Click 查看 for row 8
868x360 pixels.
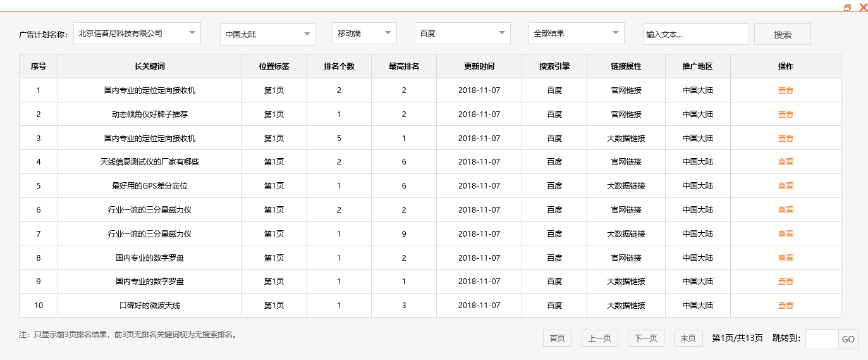(786, 258)
